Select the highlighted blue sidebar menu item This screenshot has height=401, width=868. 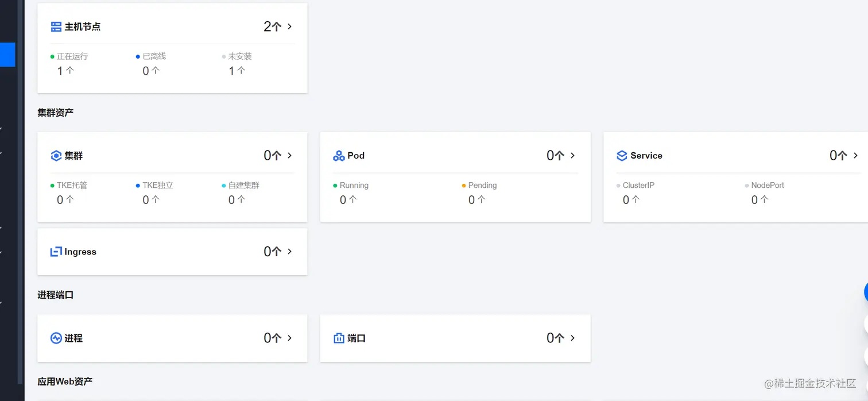coord(7,55)
